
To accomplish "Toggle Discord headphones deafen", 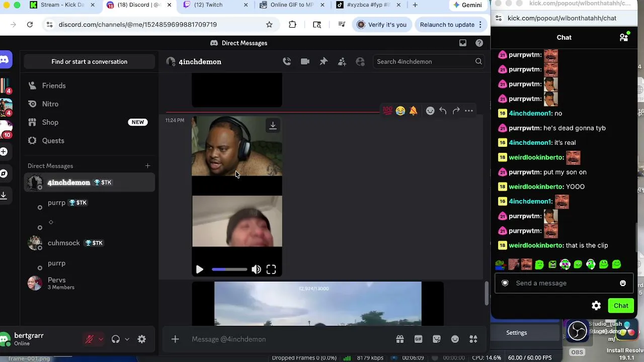I will point(116,339).
